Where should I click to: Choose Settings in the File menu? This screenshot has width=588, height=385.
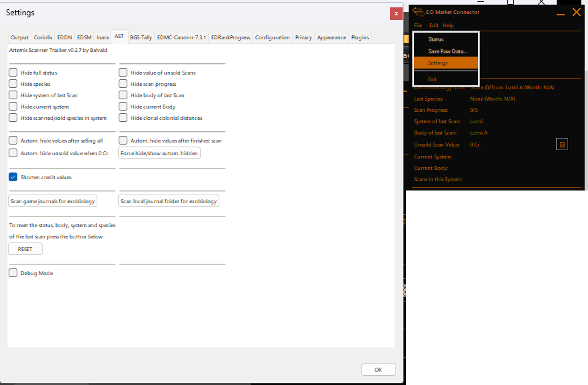coord(446,63)
